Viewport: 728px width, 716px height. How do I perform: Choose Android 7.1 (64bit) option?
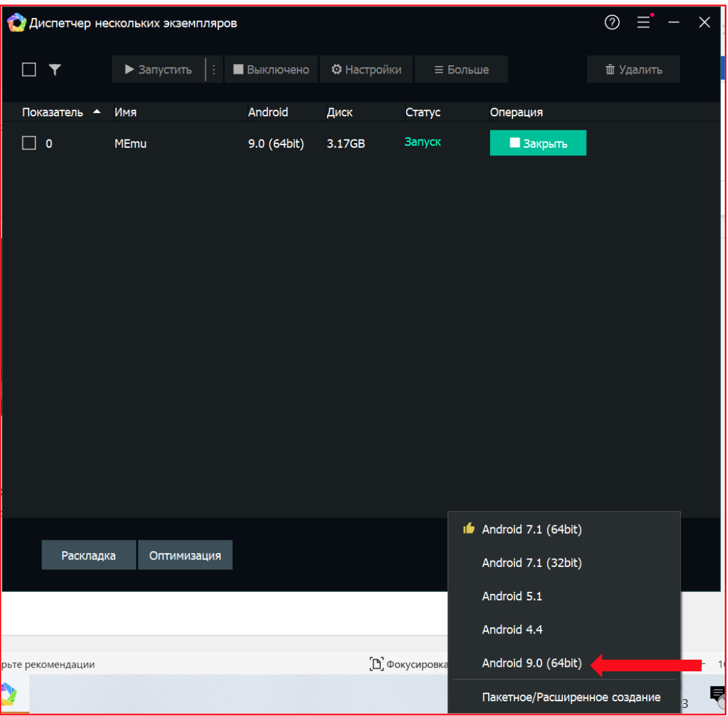pyautogui.click(x=532, y=529)
